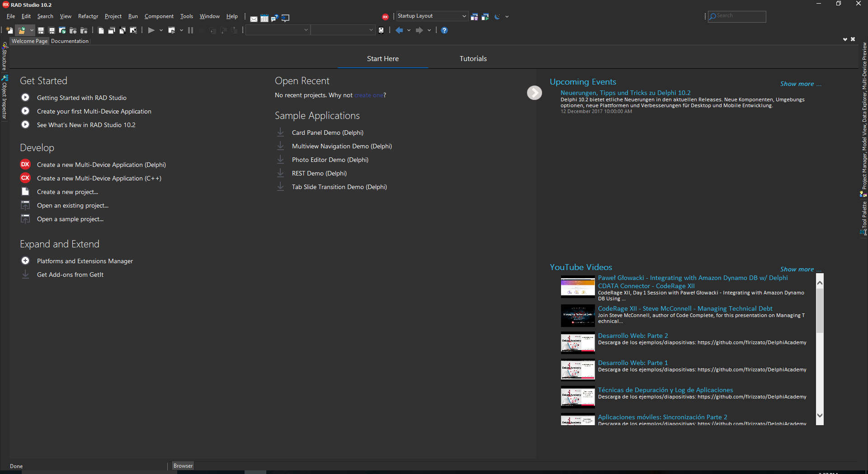The width and height of the screenshot is (868, 474).
Task: Click the chat question bubble icon
Action: [274, 19]
